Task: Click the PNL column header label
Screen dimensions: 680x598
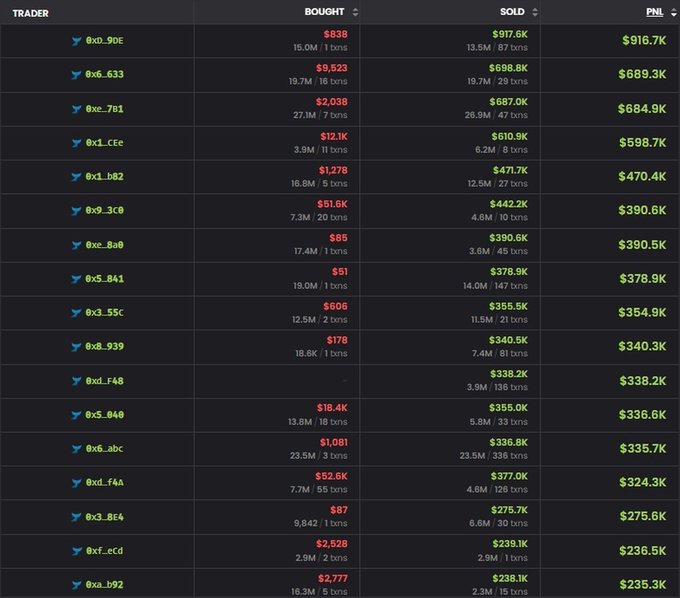Action: 654,12
